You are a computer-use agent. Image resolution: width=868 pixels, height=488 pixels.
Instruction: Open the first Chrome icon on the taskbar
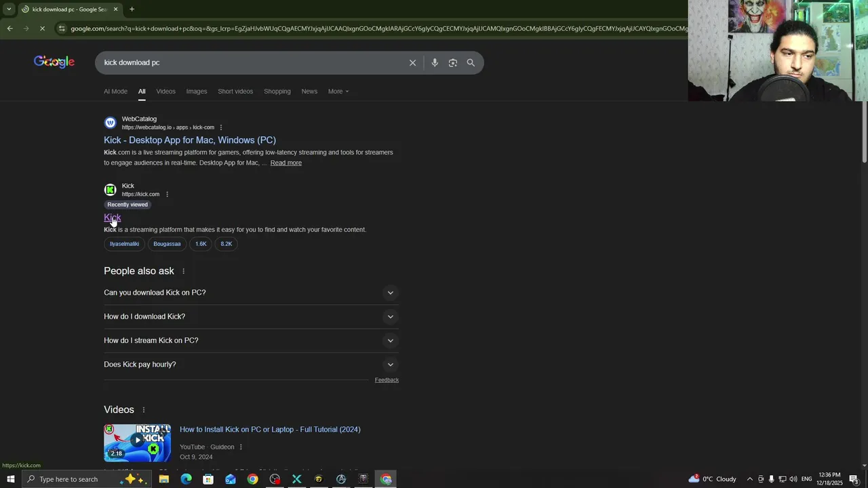point(252,479)
